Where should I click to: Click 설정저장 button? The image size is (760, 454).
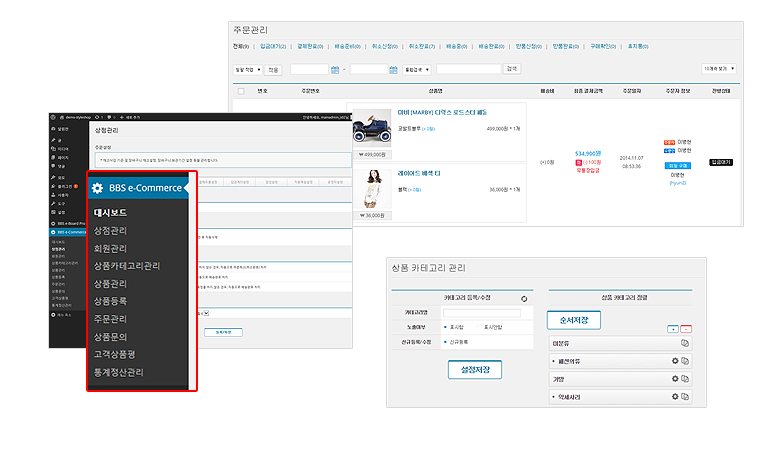click(475, 370)
